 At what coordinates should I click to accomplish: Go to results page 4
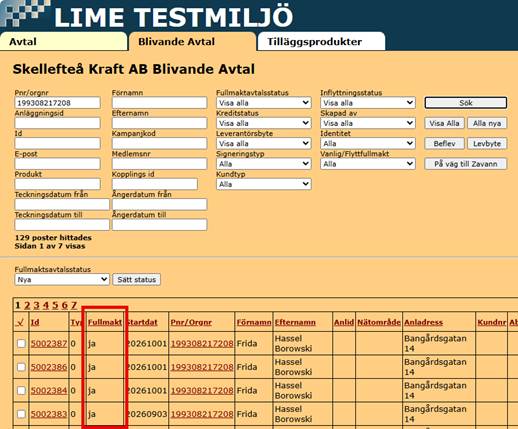click(x=46, y=305)
